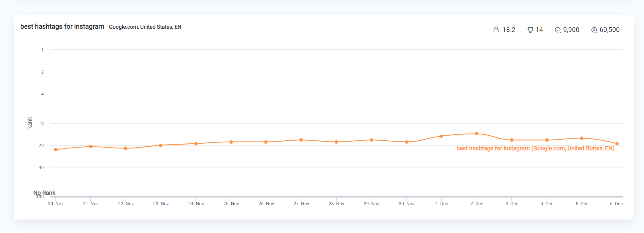
Task: Select the chart data point for 30. Nov
Action: 406,142
